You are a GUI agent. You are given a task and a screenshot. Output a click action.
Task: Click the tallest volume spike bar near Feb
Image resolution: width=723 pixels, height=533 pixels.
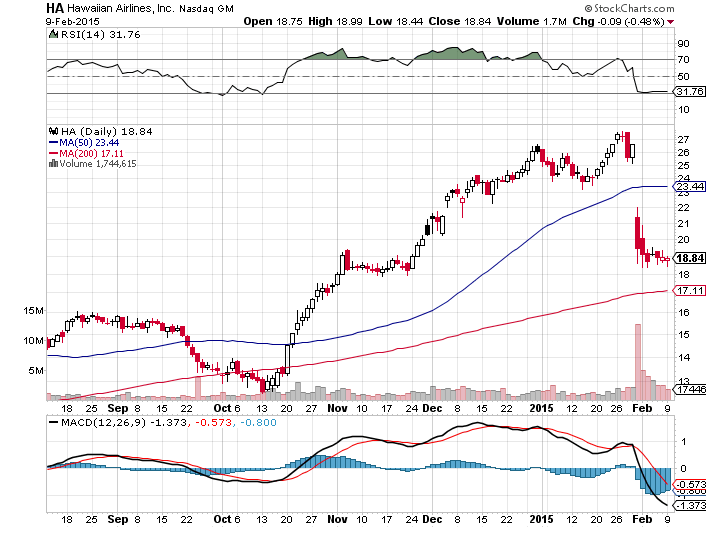pos(638,362)
